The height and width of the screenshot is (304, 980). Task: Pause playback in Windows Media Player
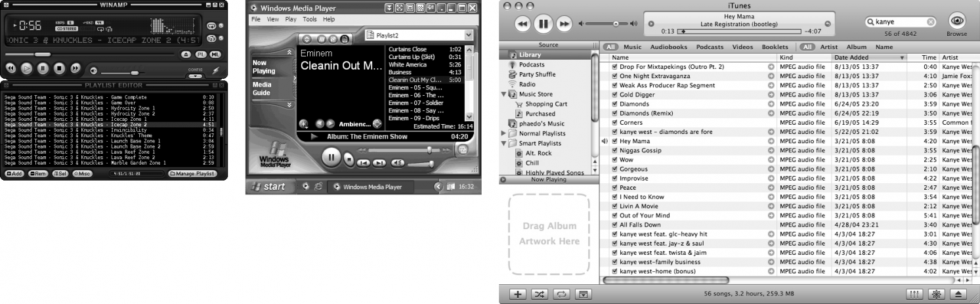tap(332, 158)
